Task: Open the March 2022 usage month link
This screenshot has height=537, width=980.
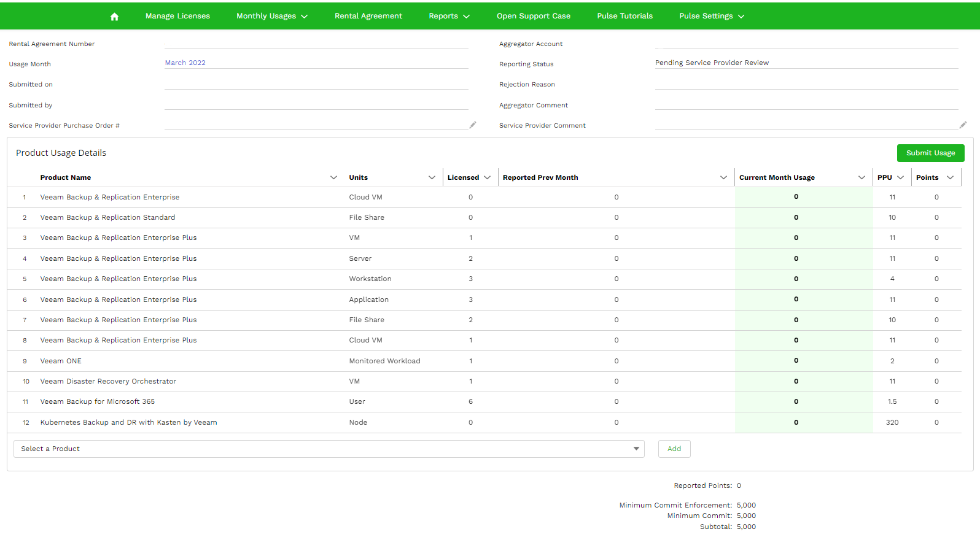Action: click(185, 63)
